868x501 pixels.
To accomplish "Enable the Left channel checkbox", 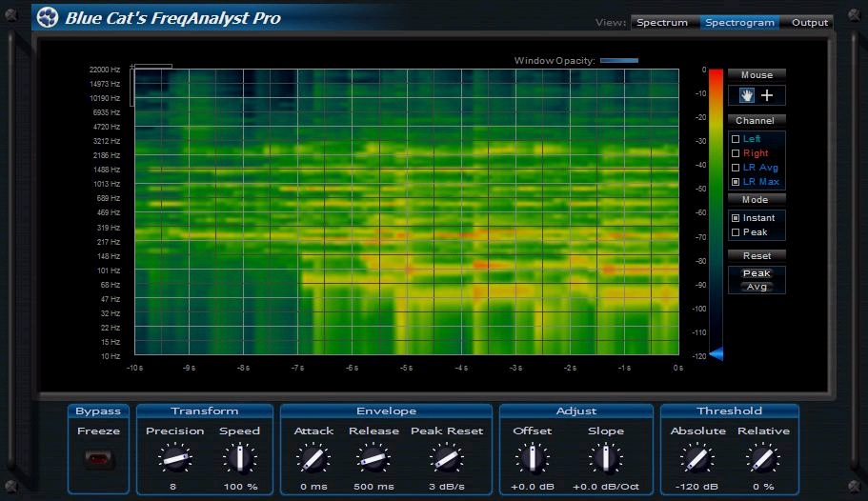I will pyautogui.click(x=736, y=139).
